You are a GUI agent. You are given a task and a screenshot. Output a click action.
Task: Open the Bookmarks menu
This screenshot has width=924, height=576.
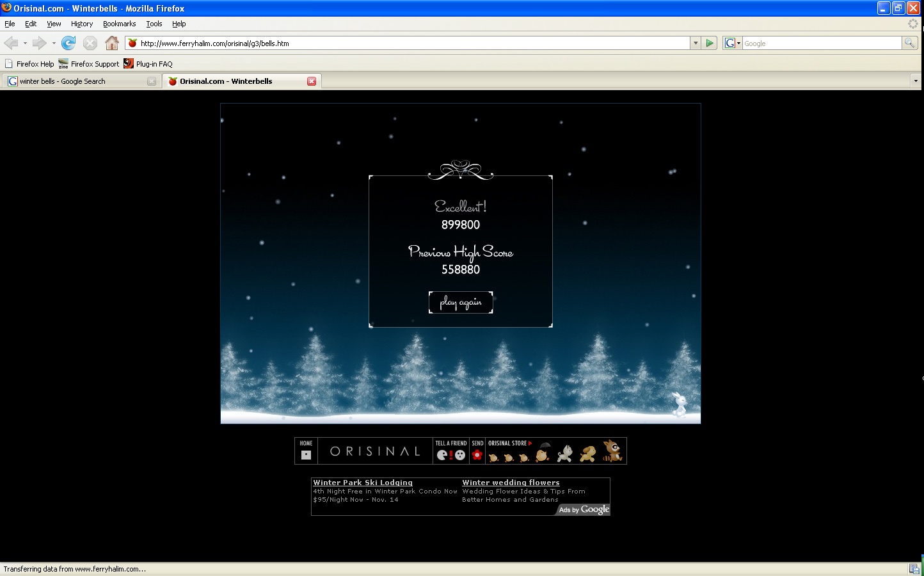tap(120, 24)
